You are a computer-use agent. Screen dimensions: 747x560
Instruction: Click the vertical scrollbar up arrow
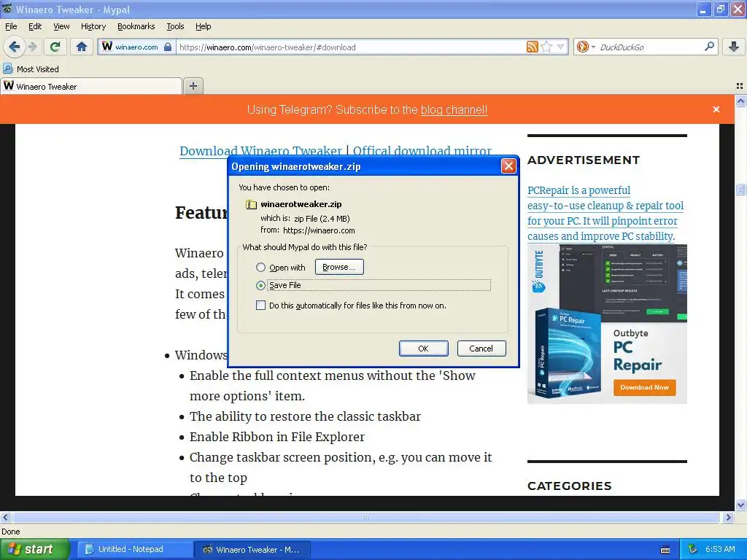point(740,101)
